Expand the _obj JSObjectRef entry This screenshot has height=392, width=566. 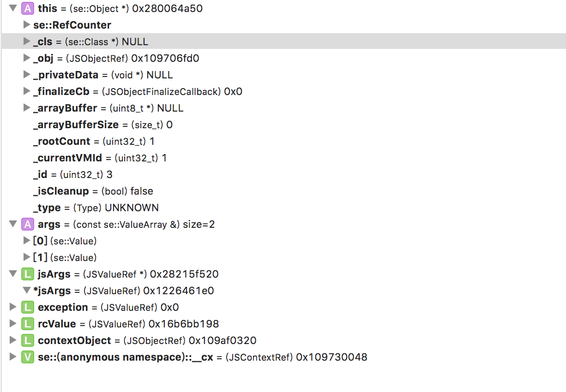[x=26, y=58]
